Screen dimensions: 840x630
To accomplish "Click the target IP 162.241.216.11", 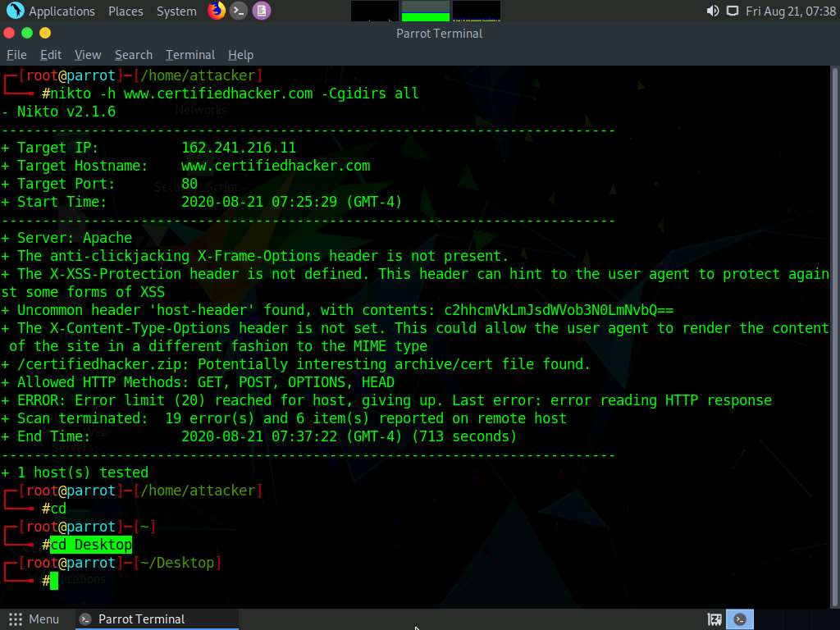I will pyautogui.click(x=239, y=148).
